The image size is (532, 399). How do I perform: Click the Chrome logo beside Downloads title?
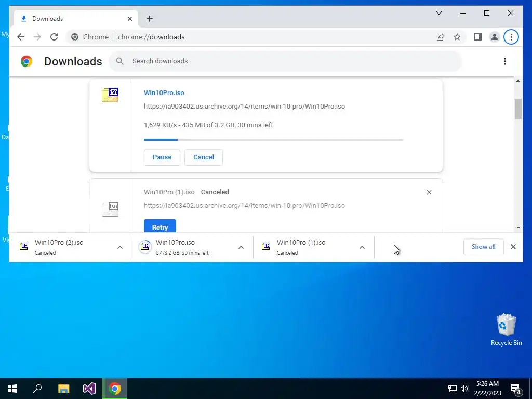(x=26, y=61)
